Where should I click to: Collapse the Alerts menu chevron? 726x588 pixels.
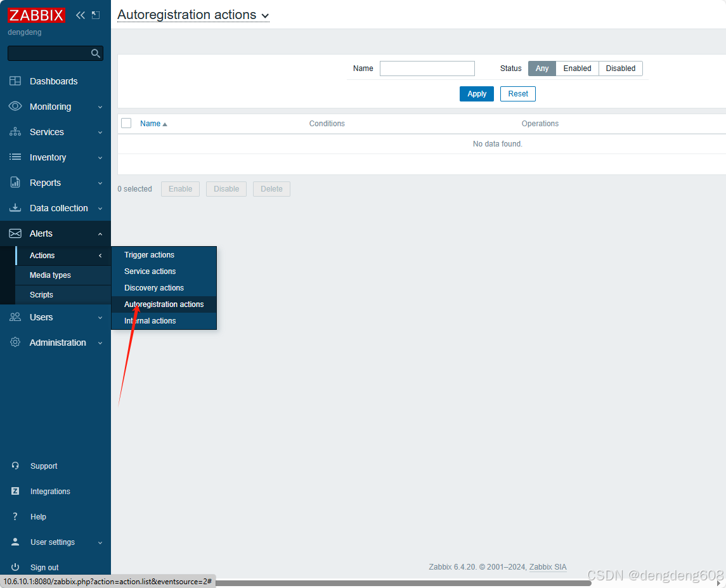[100, 234]
